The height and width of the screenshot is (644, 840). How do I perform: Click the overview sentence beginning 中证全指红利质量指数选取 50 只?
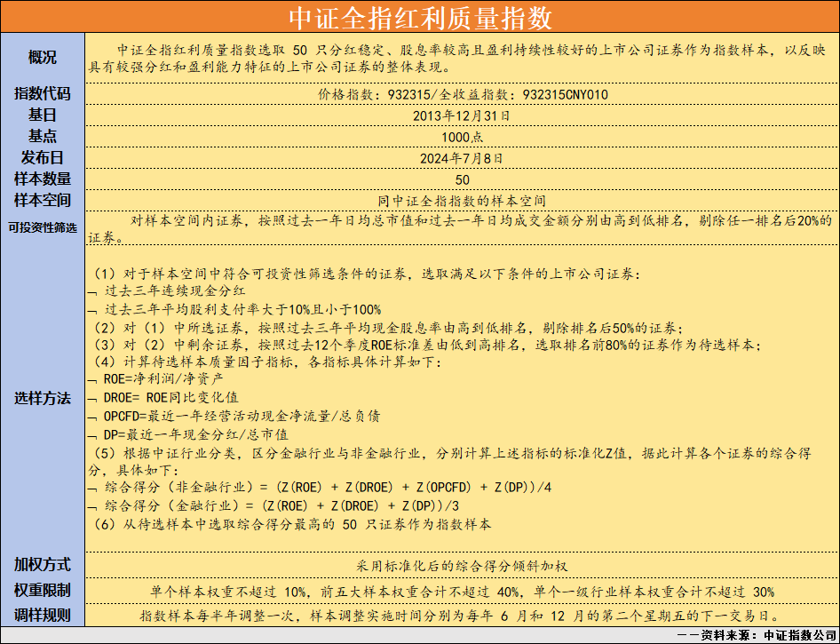click(x=457, y=59)
